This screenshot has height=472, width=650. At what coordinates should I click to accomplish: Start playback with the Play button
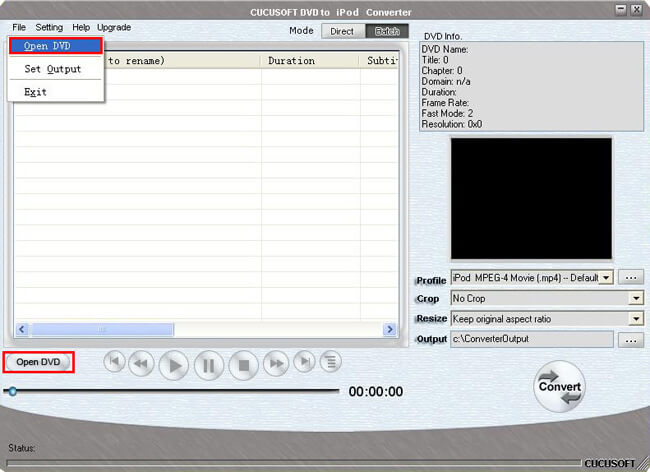(x=174, y=365)
